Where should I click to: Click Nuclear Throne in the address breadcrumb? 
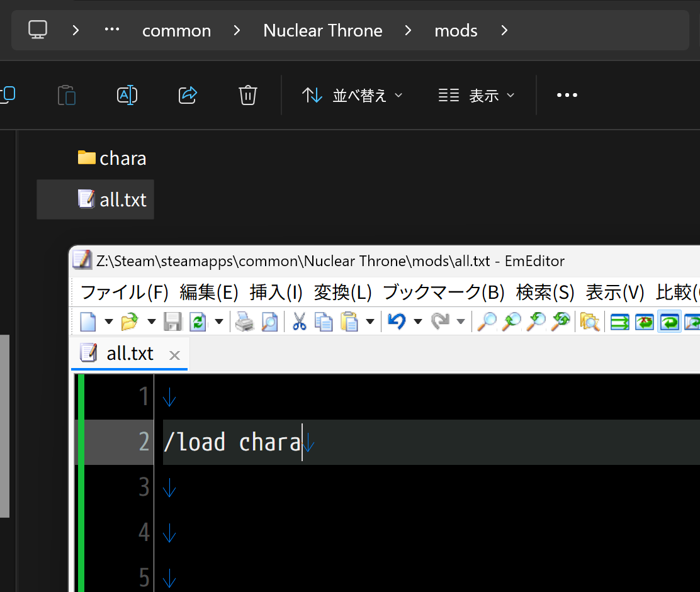(x=322, y=30)
